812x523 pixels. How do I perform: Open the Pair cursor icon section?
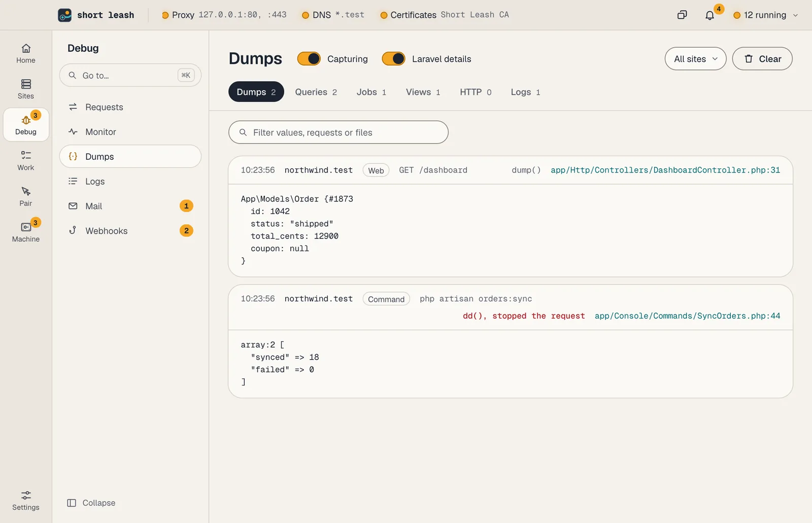pyautogui.click(x=26, y=196)
